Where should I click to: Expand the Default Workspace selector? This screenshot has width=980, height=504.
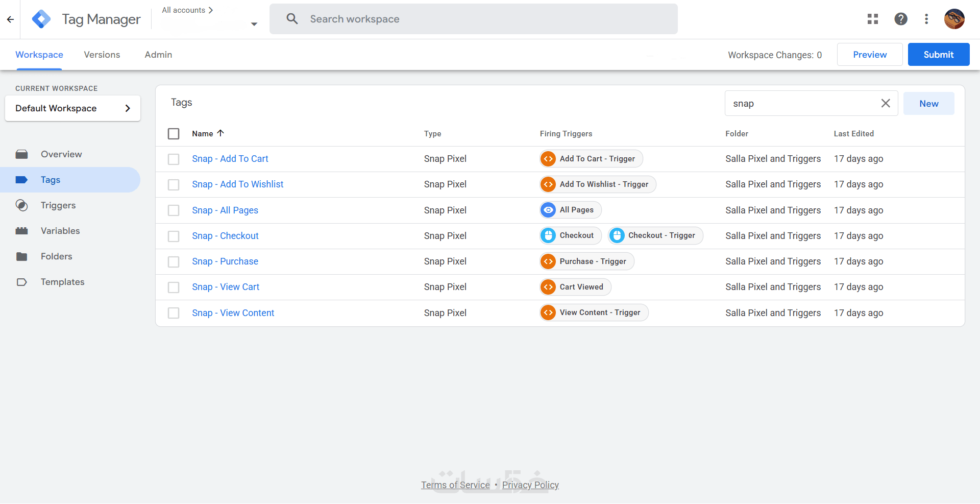(x=72, y=108)
